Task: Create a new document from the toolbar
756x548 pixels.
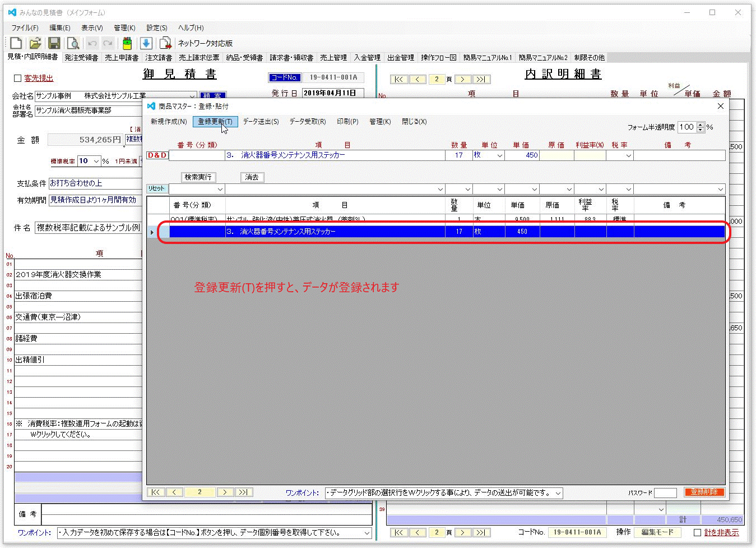Action: [16, 43]
